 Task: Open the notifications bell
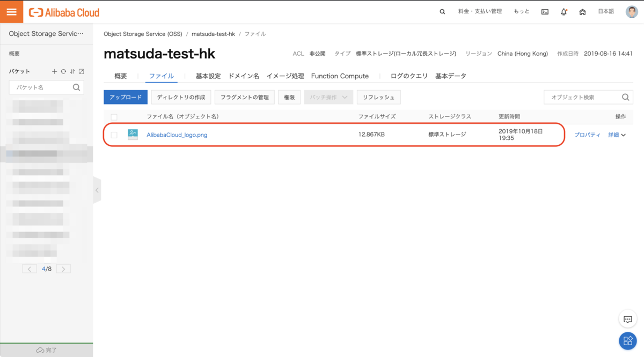(563, 12)
